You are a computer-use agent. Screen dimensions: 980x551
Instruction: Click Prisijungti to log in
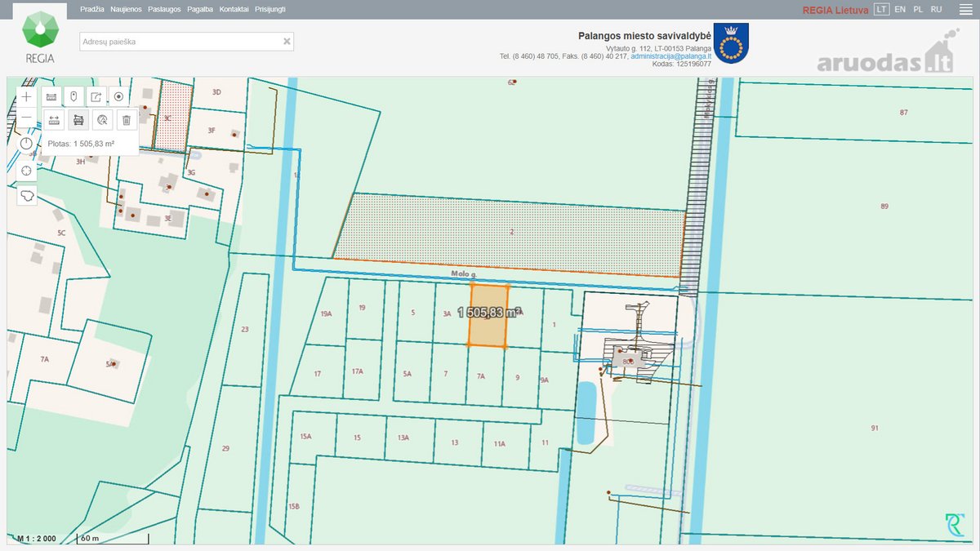click(x=270, y=9)
